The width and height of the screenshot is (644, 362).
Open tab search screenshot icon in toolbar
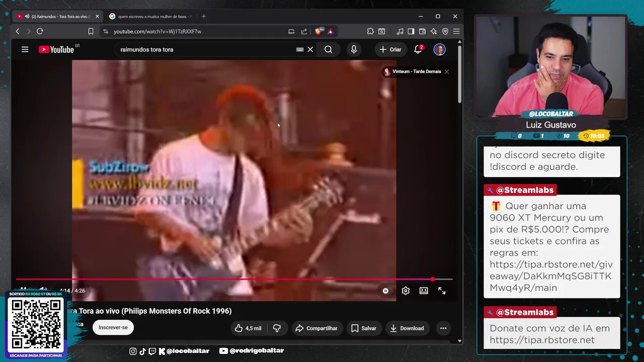click(x=382, y=31)
